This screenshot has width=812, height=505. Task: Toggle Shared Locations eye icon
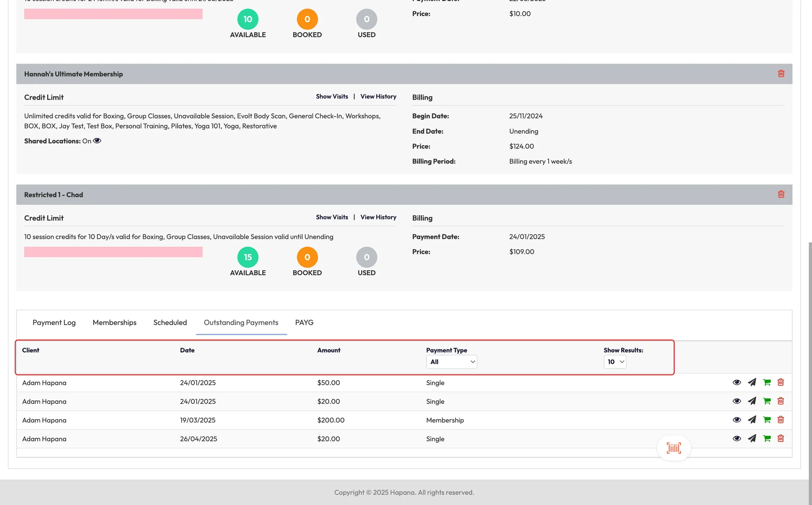click(97, 141)
